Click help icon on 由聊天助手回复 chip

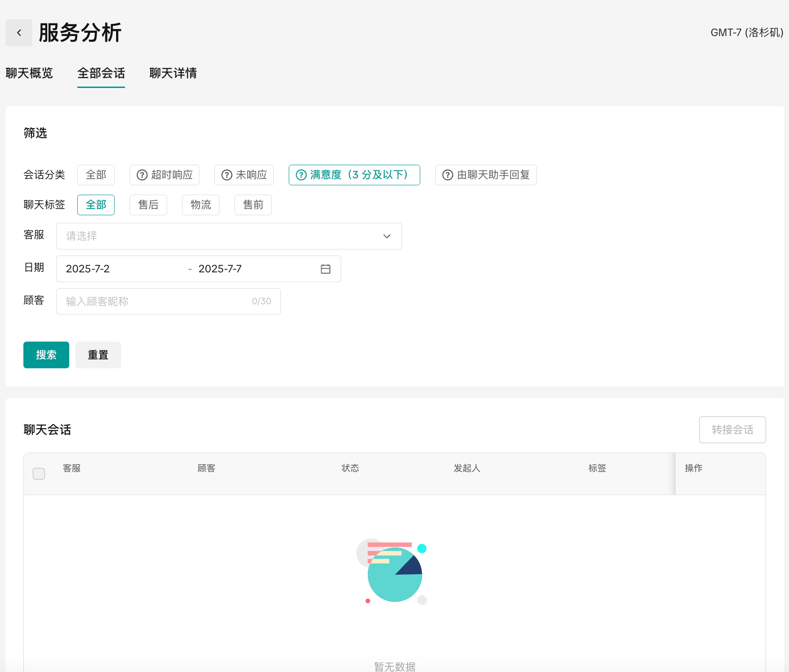point(447,175)
